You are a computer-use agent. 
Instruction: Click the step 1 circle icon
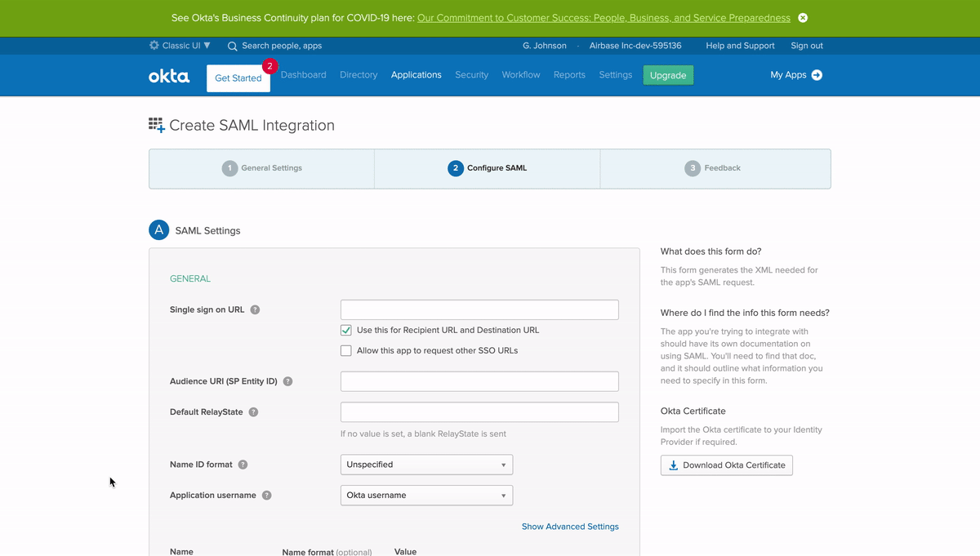point(229,168)
